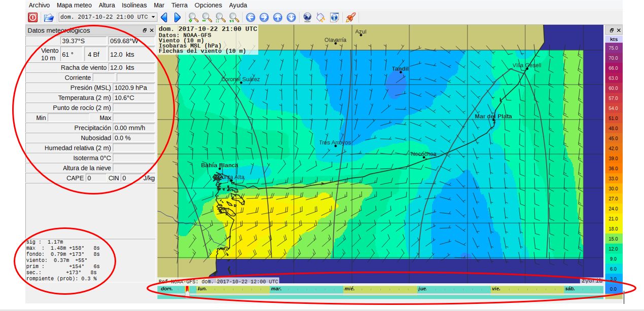This screenshot has width=644, height=311.
Task: Click Villa Gesell label on map
Action: 527,65
